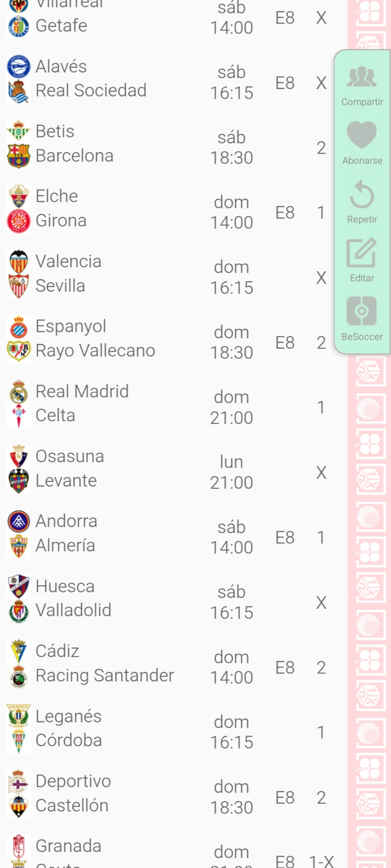Tap the Abonarse heart icon
Viewport: 391px width, 868px height.
point(362,135)
